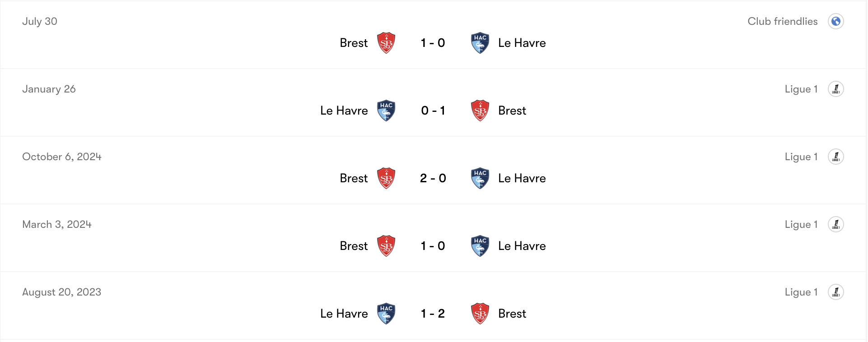Click the 0 - 1 score from January 26

[433, 110]
